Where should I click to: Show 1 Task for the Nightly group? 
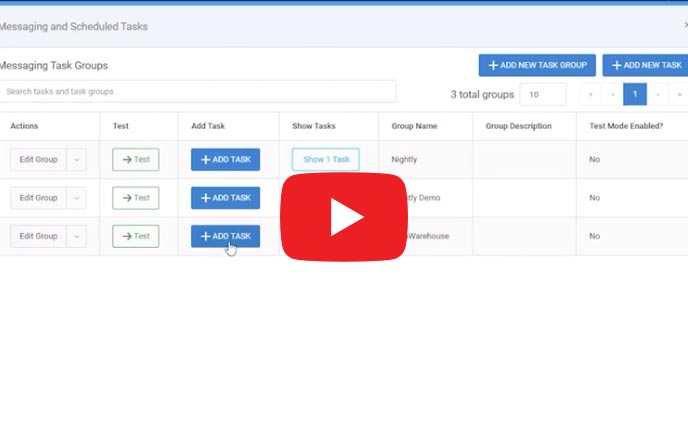(x=325, y=160)
